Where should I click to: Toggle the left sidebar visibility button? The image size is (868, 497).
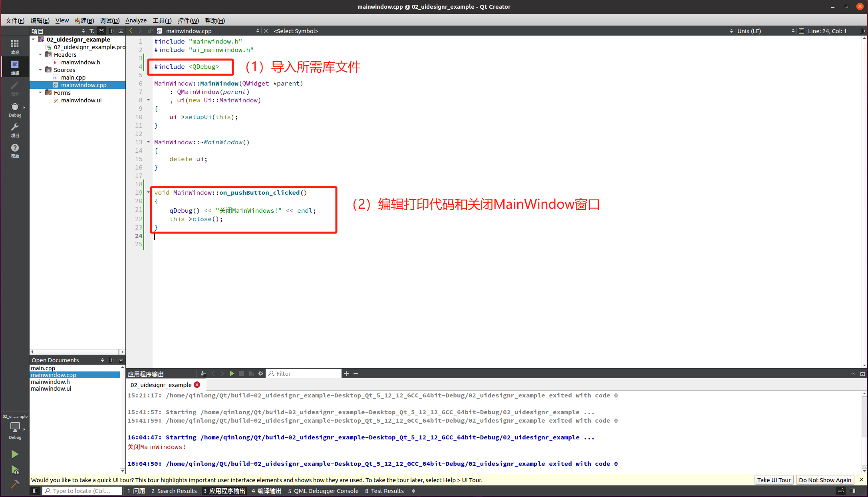pyautogui.click(x=35, y=491)
